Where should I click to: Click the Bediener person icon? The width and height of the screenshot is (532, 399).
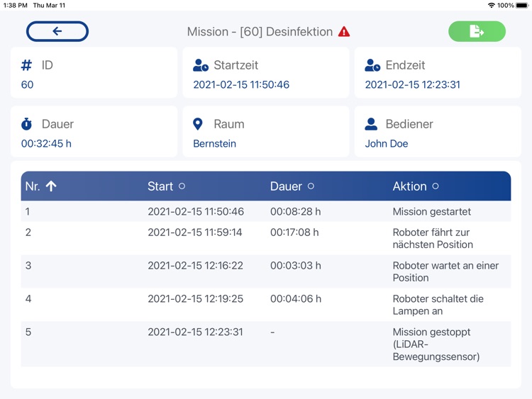[371, 124]
